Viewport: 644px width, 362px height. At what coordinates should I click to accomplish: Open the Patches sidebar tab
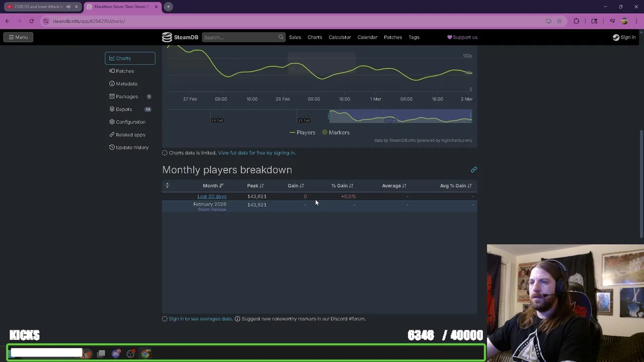coord(130,71)
